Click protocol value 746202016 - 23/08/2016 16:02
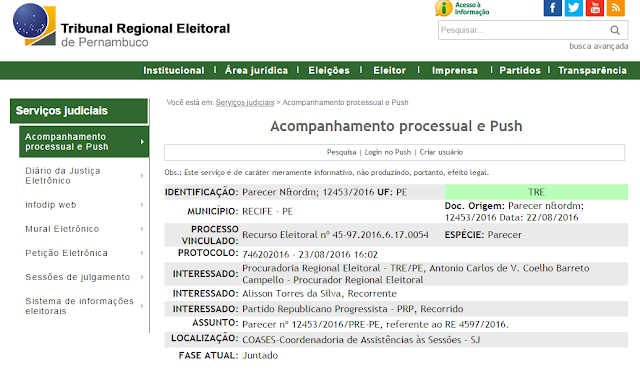 [x=310, y=255]
